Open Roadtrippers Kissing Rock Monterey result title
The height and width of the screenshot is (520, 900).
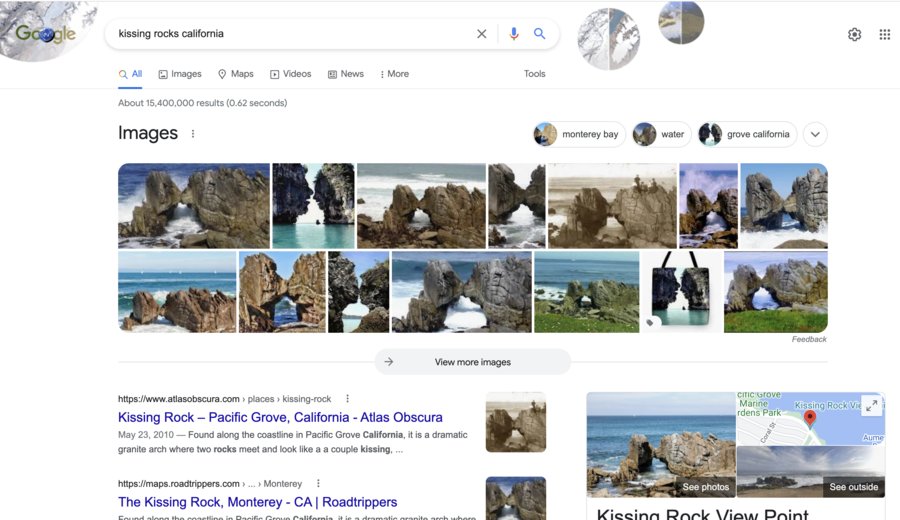[258, 502]
